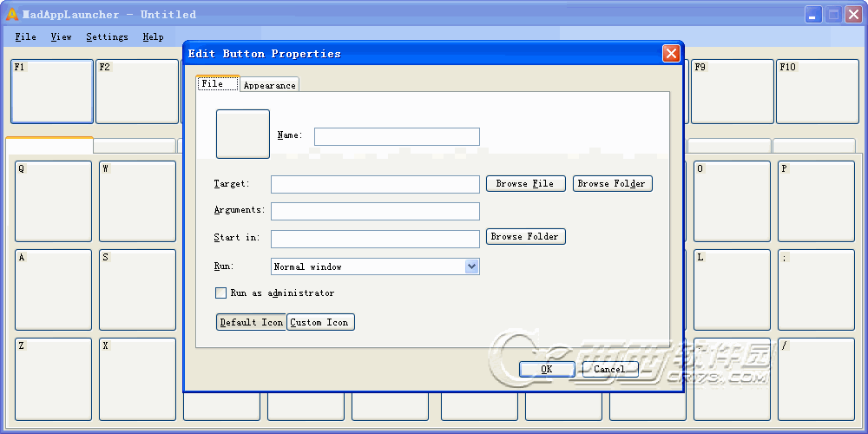
Task: Open the File menu
Action: [x=25, y=37]
